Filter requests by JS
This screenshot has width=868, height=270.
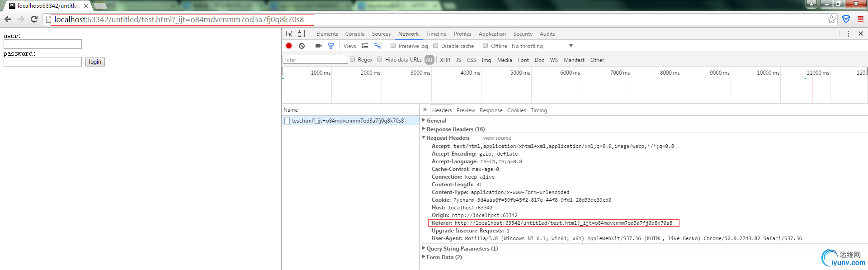458,60
